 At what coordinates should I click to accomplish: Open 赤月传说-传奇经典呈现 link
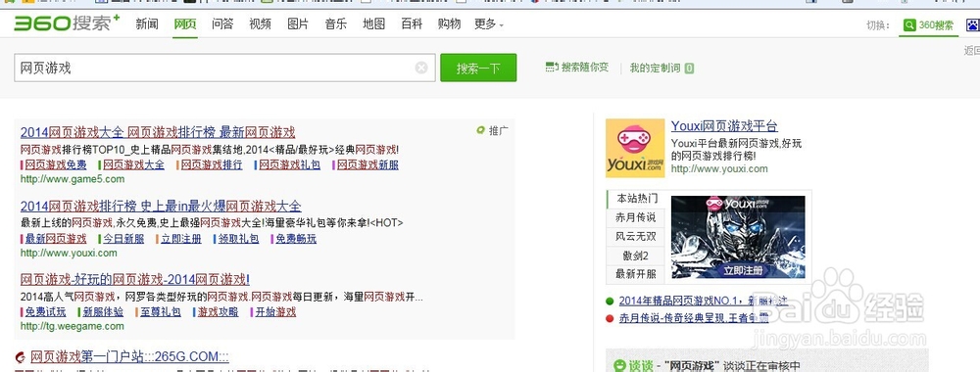(694, 318)
